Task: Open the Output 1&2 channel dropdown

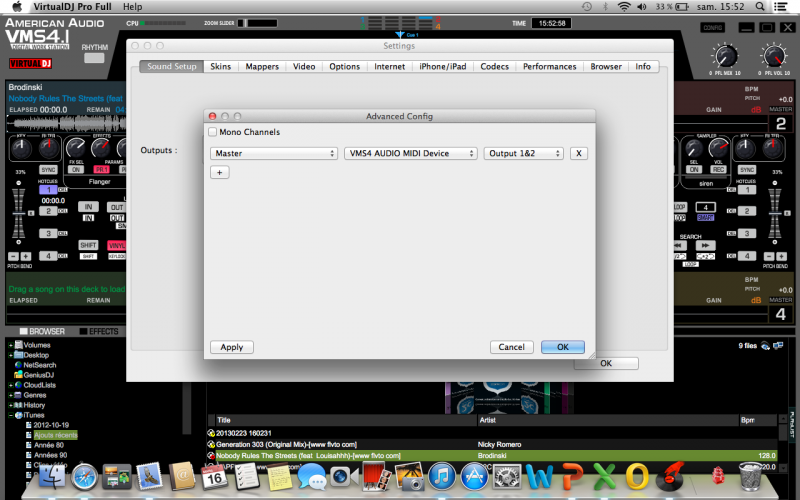Action: click(x=523, y=153)
